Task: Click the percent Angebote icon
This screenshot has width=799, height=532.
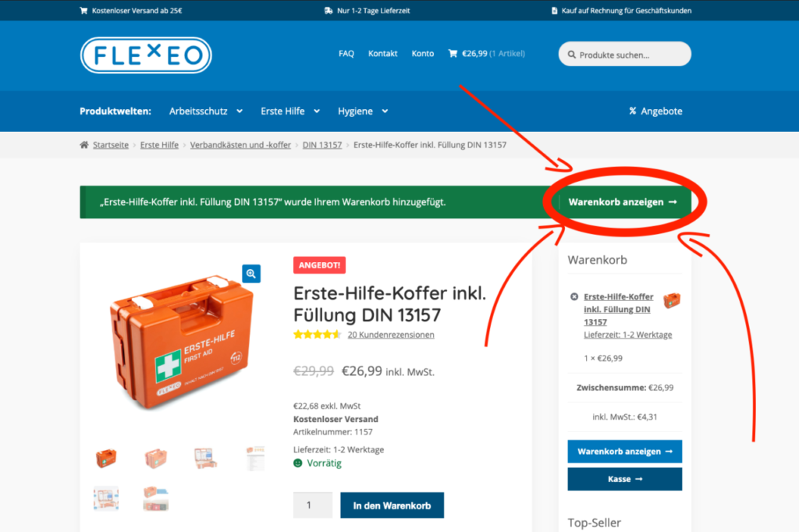Action: 632,111
